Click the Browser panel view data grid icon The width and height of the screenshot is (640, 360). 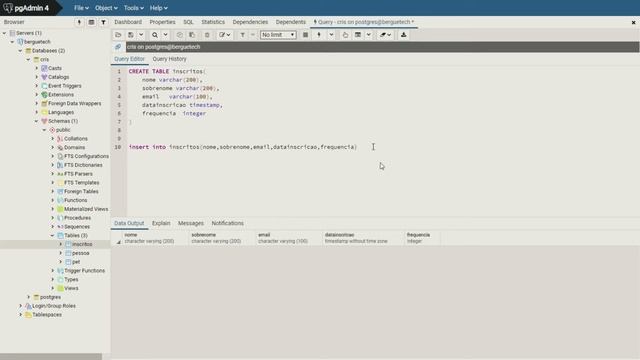click(x=91, y=22)
